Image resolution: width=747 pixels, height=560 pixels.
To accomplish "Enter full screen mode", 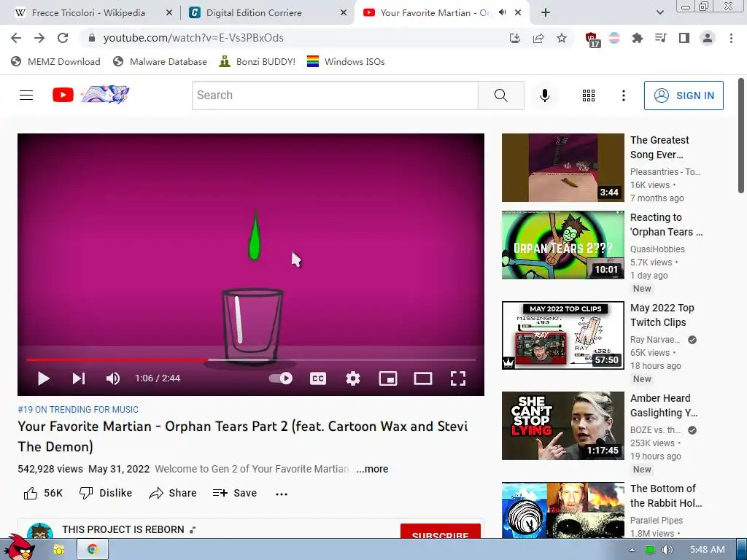I will coord(458,378).
